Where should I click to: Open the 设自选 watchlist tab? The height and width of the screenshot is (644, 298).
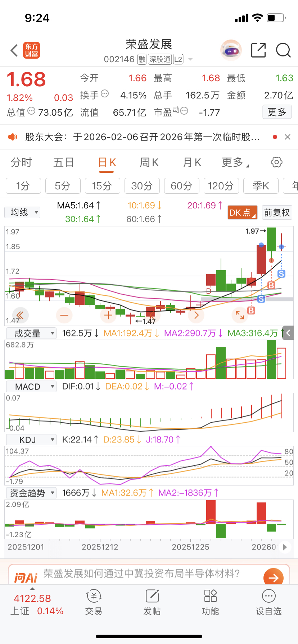269,602
